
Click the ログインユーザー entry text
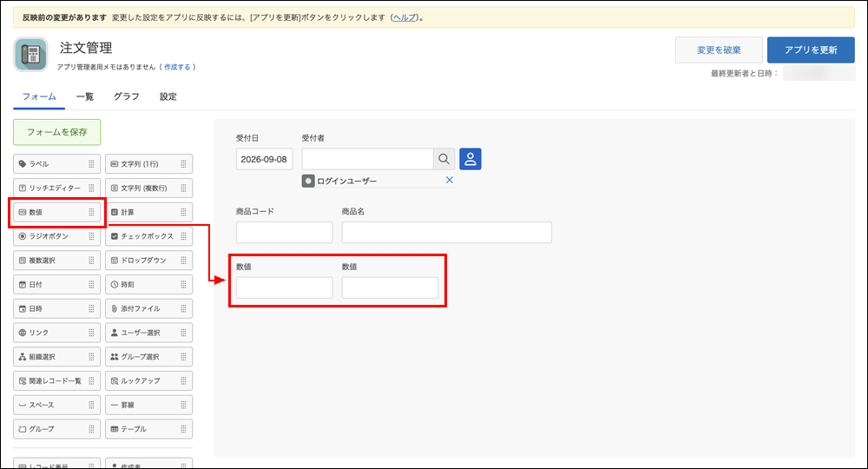click(x=346, y=181)
